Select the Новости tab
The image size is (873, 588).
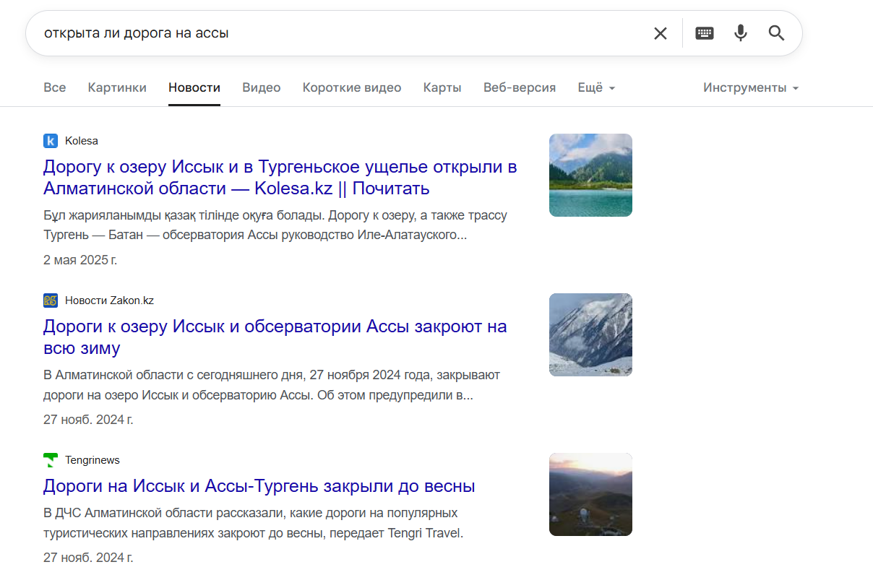(194, 87)
